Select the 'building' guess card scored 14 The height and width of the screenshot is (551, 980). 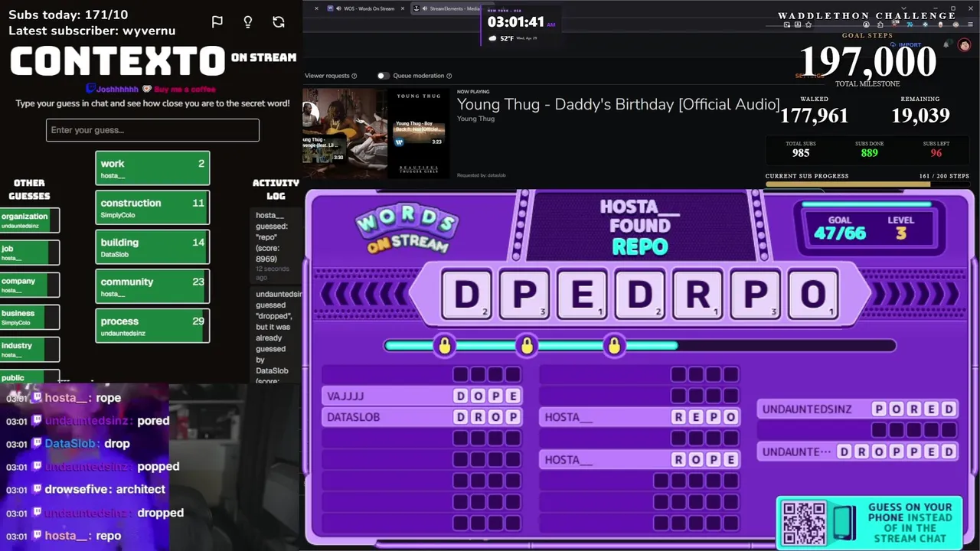[152, 247]
